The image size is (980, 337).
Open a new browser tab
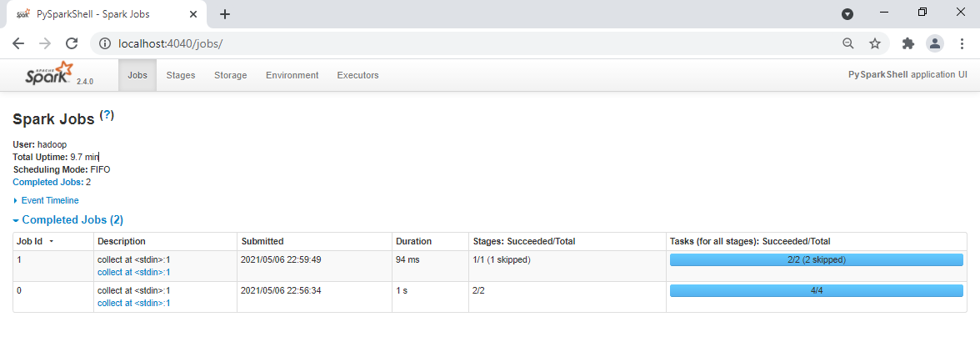225,14
